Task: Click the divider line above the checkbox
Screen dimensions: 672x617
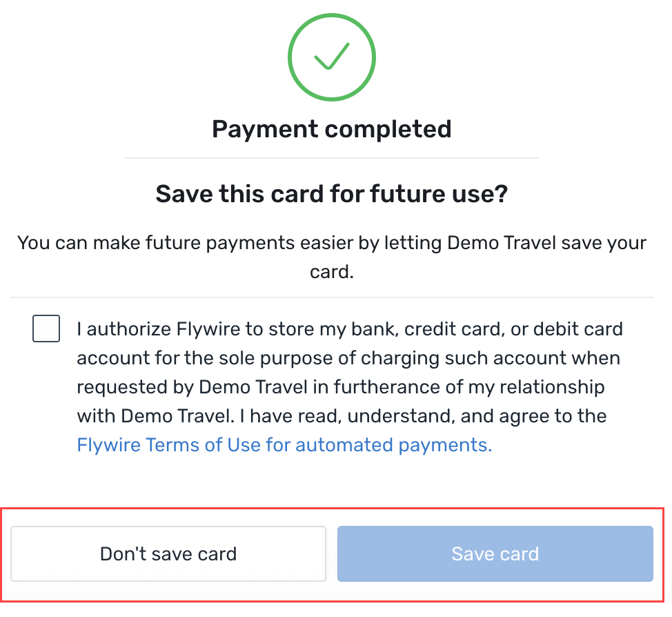Action: [x=331, y=297]
